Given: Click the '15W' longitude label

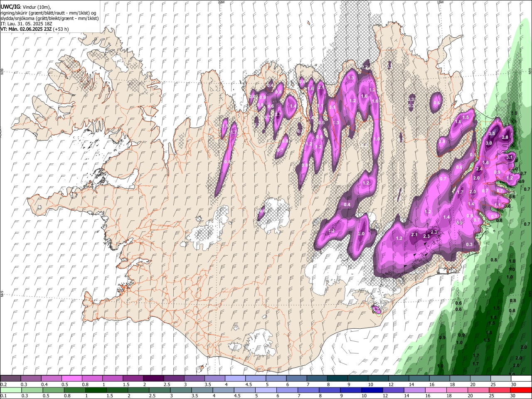Looking at the screenshot, I should (440, 2).
